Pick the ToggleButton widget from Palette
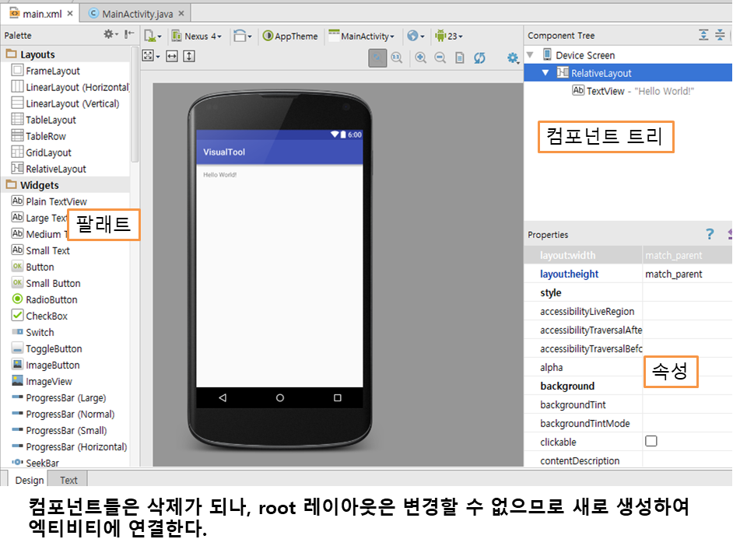Screen dimensions: 747x560 pyautogui.click(x=54, y=348)
